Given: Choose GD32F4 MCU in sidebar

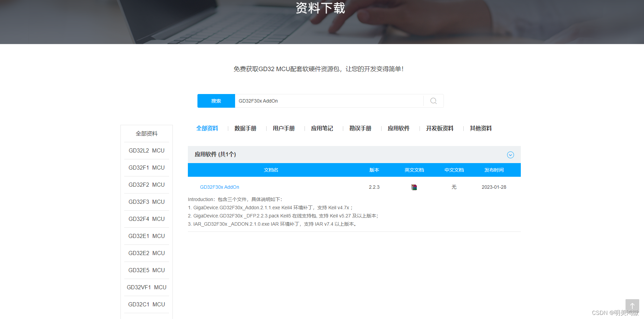Looking at the screenshot, I should point(146,219).
